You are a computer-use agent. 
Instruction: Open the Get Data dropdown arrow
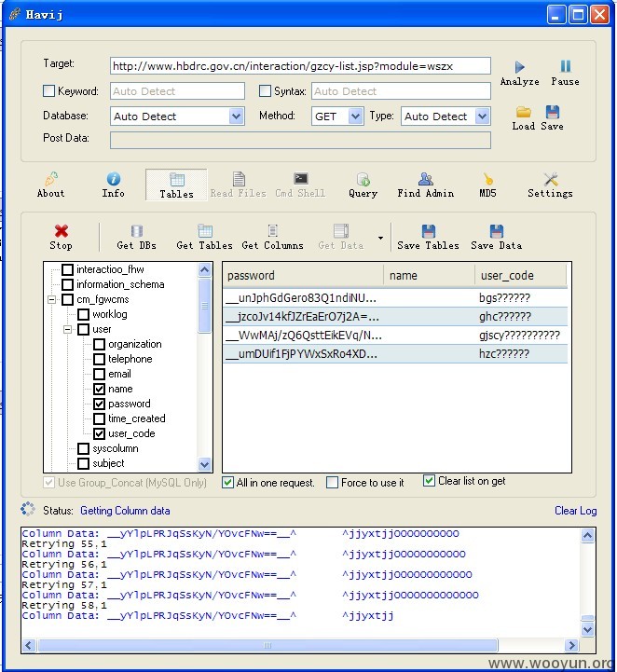(380, 238)
